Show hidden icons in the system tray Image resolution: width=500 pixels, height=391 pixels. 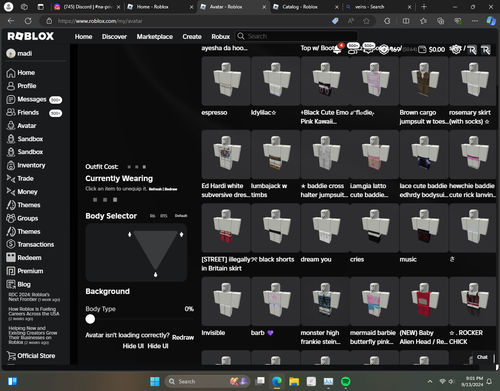coord(430,381)
